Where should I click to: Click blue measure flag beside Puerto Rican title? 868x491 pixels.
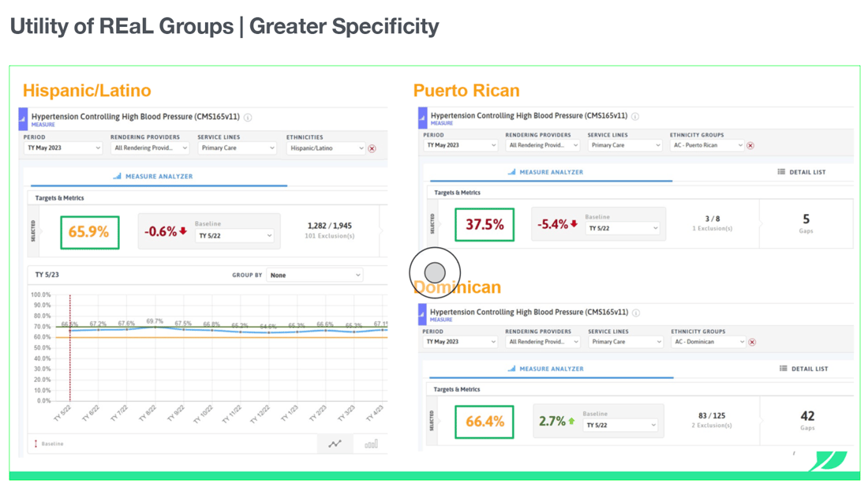tap(422, 118)
